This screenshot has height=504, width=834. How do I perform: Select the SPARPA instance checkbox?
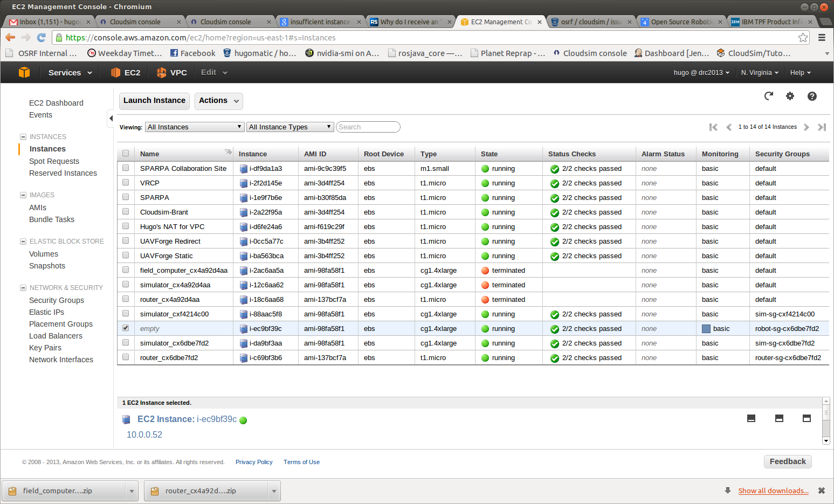point(126,197)
